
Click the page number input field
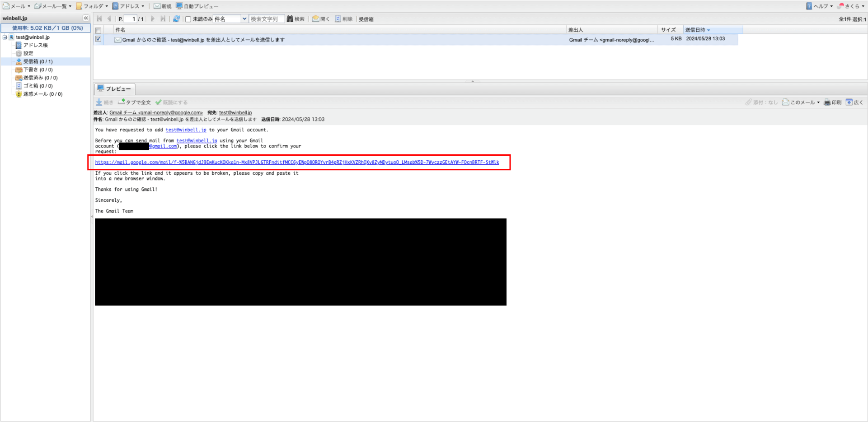pyautogui.click(x=130, y=19)
